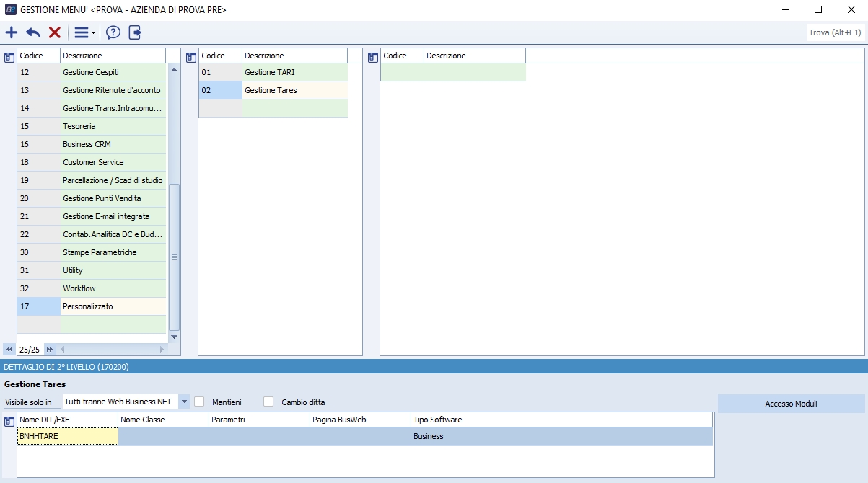Click the Business Tipo Software cell
The height and width of the screenshot is (483, 868).
click(562, 436)
